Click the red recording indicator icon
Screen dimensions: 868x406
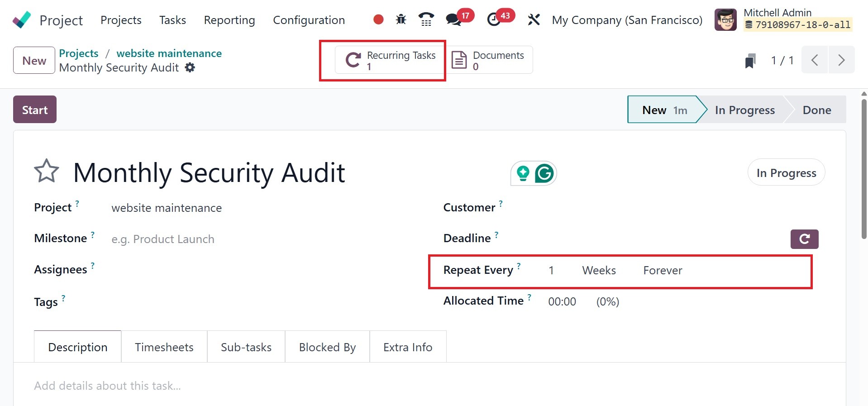tap(378, 19)
